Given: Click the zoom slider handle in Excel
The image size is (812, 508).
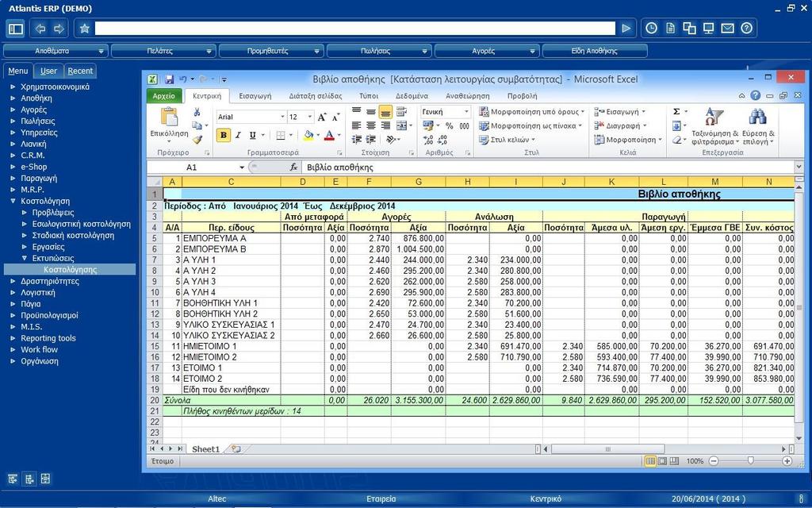Looking at the screenshot, I should coord(750,461).
